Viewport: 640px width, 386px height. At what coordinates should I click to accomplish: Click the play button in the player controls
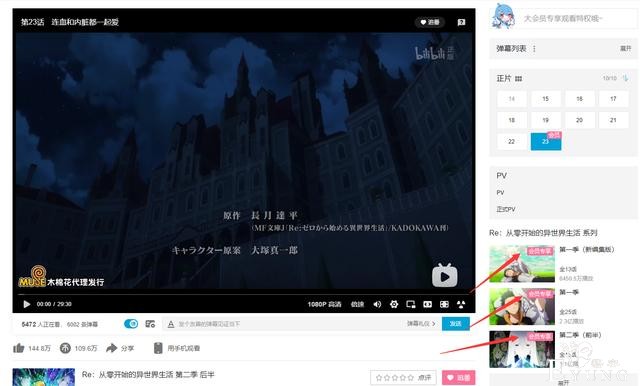[27, 304]
